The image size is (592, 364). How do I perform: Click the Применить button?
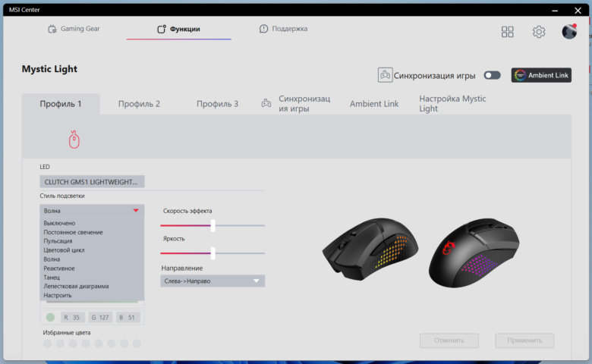tap(524, 340)
